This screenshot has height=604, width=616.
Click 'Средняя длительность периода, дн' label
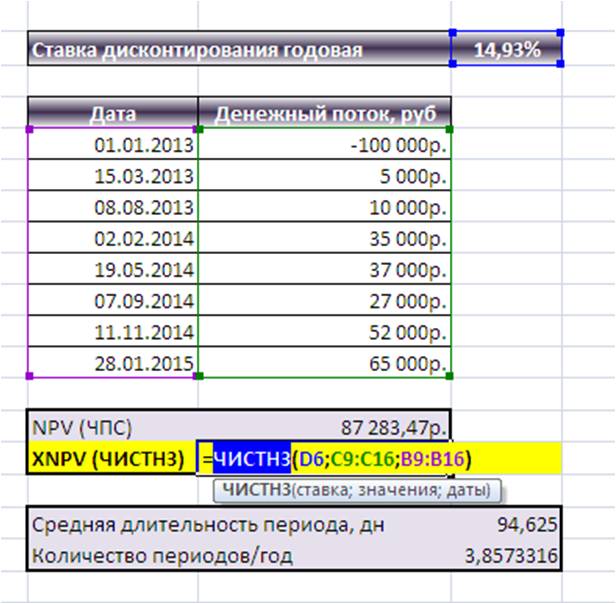208,525
